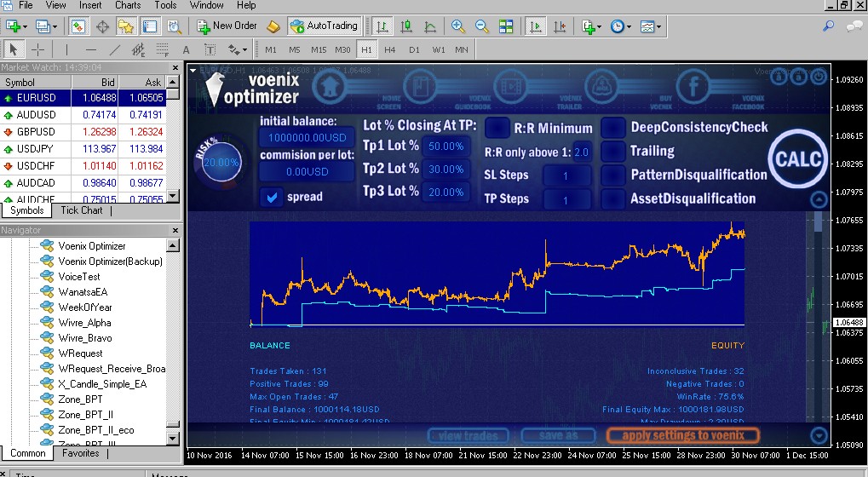The height and width of the screenshot is (477, 868).
Task: Open the Voenix Guidebook icon
Action: (421, 86)
